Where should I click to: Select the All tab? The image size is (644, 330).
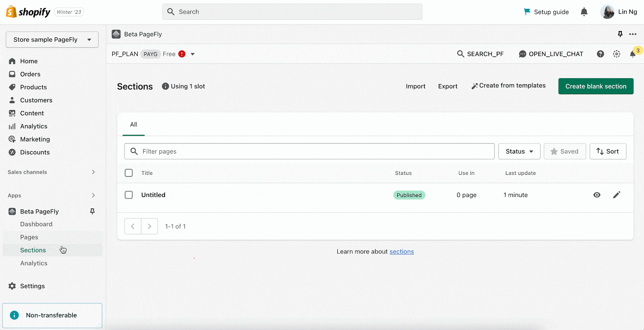tap(134, 125)
